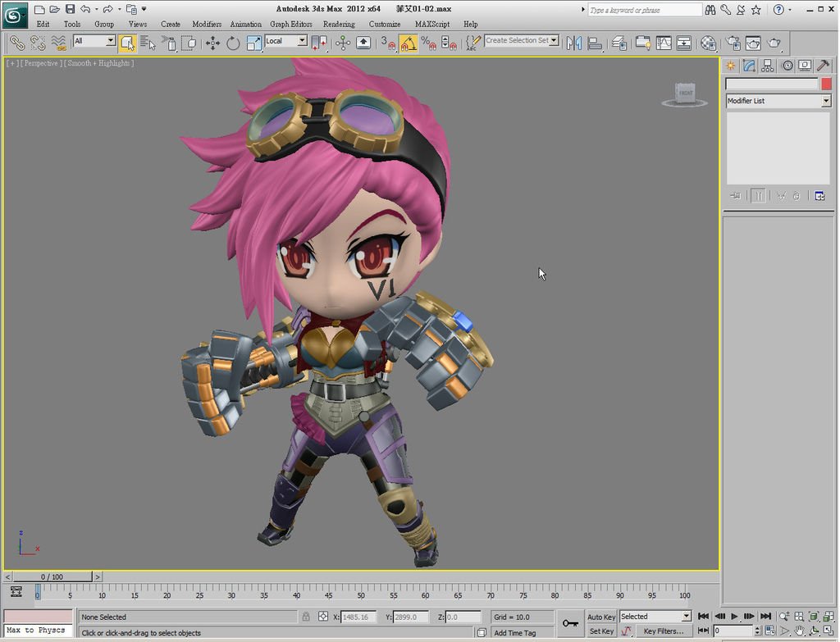Click the search keyword input field
This screenshot has height=642, width=840.
click(645, 10)
